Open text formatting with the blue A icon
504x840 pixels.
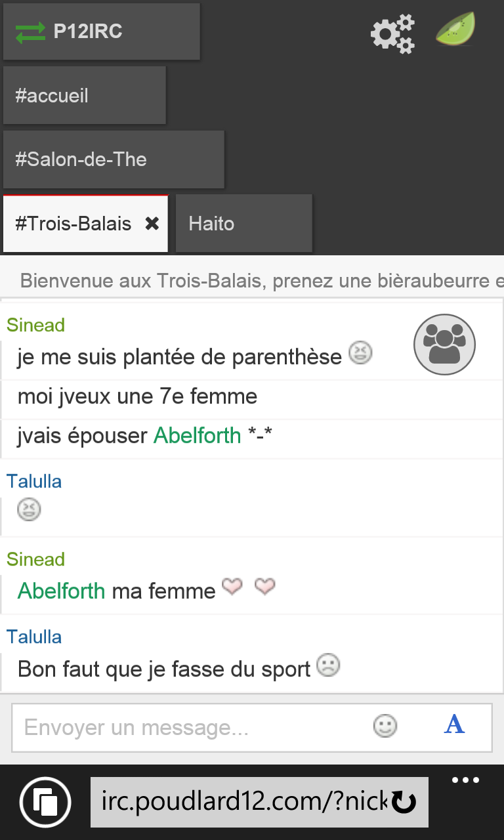point(454,724)
